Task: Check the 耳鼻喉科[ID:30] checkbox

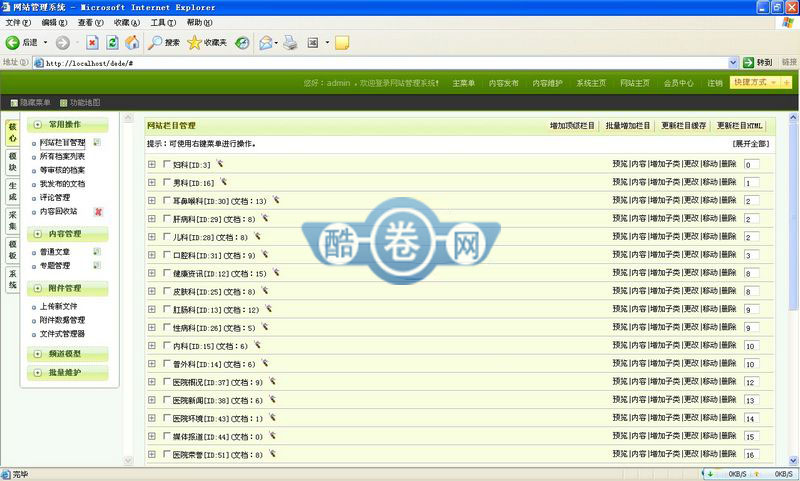Action: point(166,200)
